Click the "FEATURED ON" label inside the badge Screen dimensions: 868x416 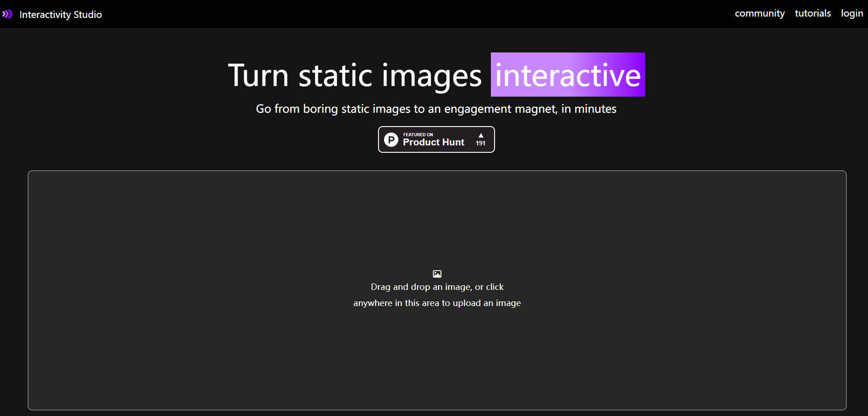tap(417, 134)
